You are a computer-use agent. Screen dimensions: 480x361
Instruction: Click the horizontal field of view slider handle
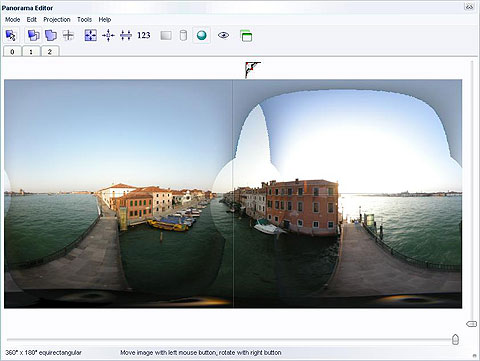tap(455, 339)
